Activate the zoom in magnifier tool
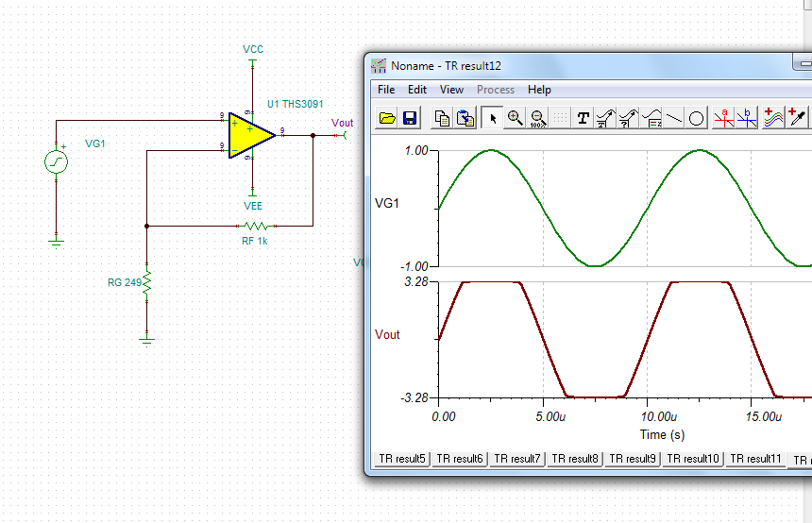This screenshot has width=812, height=523. [x=515, y=118]
